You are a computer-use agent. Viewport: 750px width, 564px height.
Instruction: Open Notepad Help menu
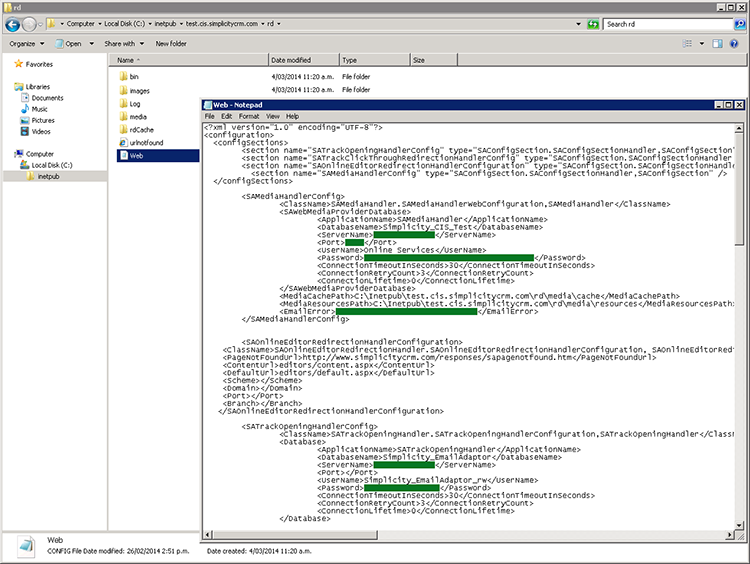(292, 116)
